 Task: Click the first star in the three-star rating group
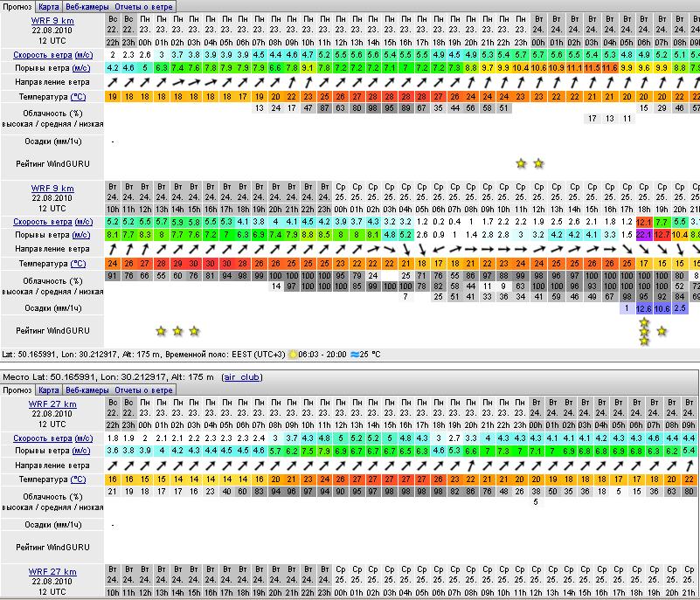click(x=161, y=331)
